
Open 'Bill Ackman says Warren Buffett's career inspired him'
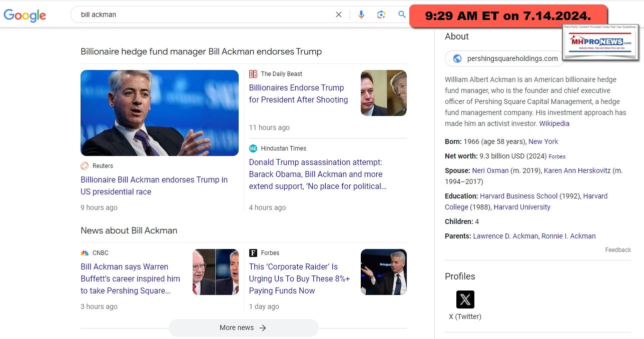(x=130, y=278)
